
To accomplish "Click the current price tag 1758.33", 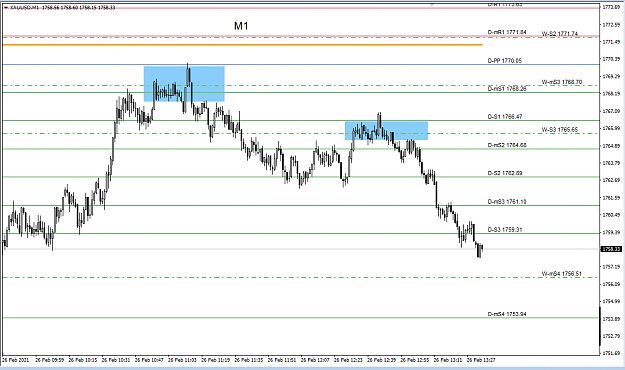I will tap(611, 249).
